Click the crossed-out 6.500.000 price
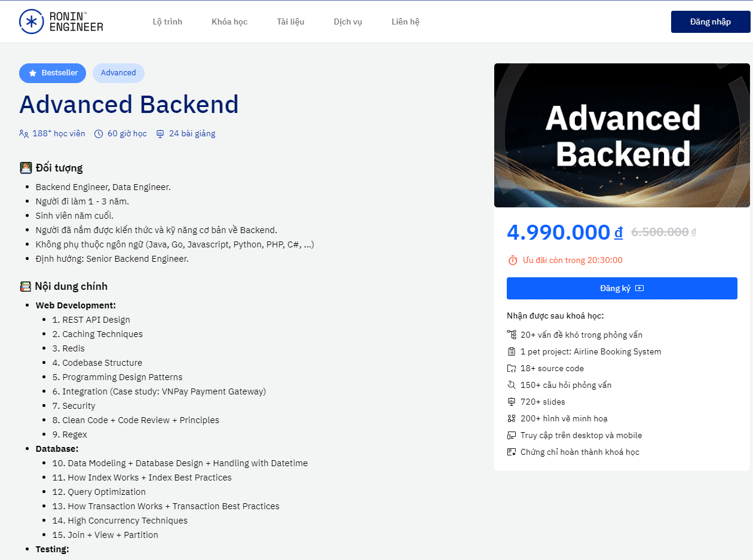 [x=663, y=232]
